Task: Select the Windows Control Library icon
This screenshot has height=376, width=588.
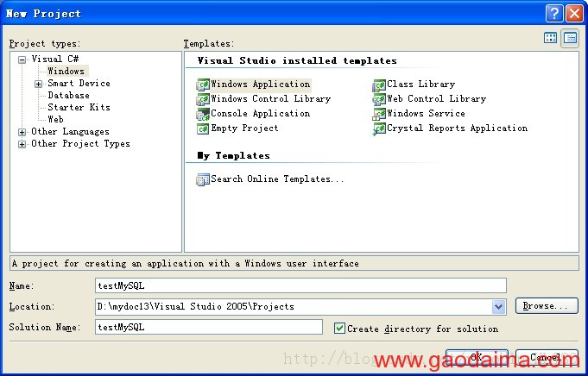Action: [x=203, y=99]
